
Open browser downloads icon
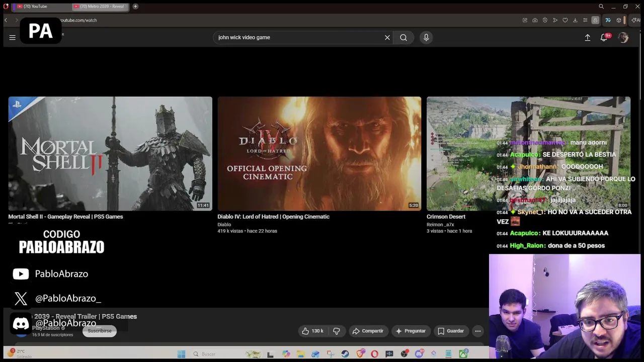(x=575, y=20)
